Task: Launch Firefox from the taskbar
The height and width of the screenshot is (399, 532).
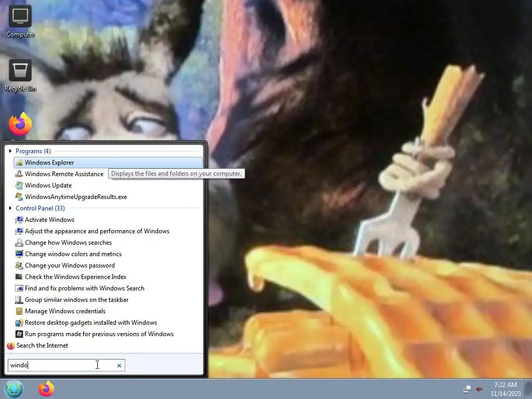Action: [x=46, y=389]
